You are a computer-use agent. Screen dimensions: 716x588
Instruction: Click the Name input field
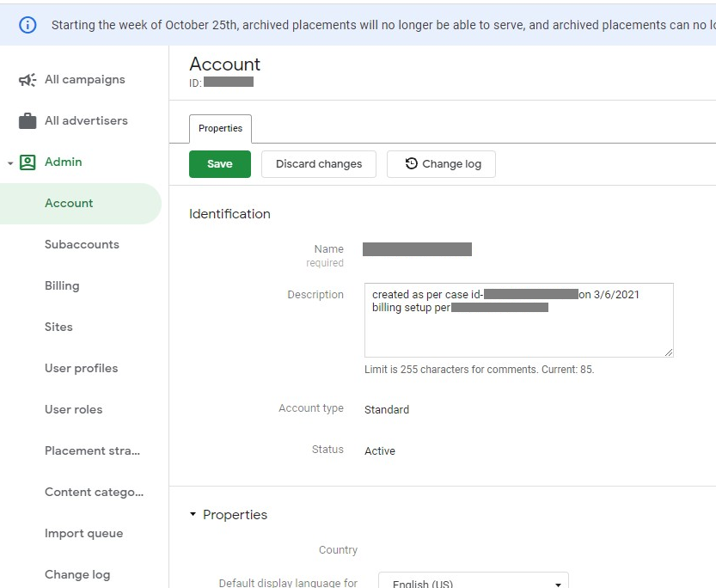(417, 249)
